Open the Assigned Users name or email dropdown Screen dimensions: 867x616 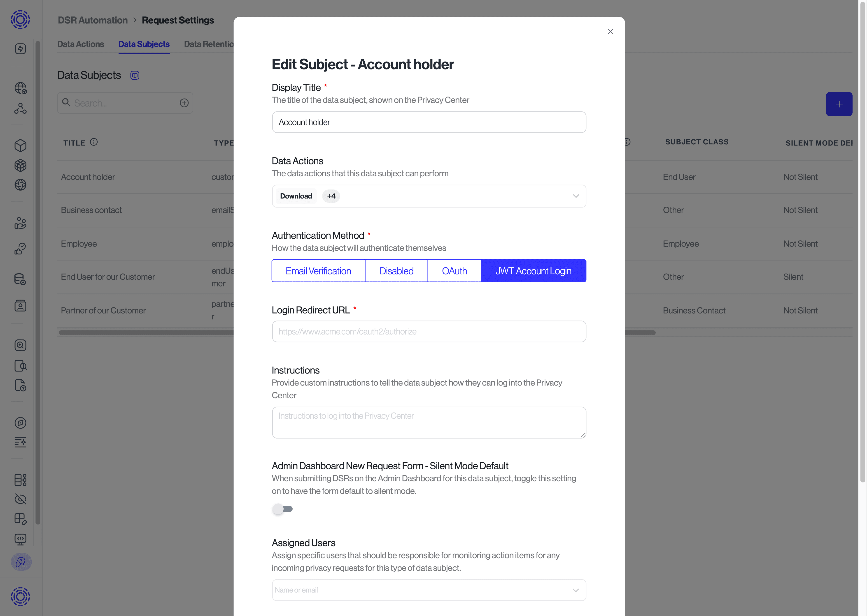pos(429,590)
